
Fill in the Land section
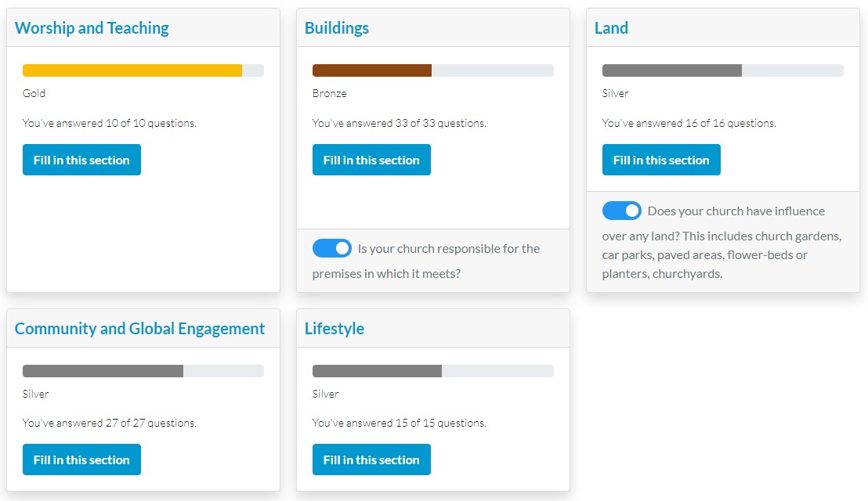tap(661, 160)
